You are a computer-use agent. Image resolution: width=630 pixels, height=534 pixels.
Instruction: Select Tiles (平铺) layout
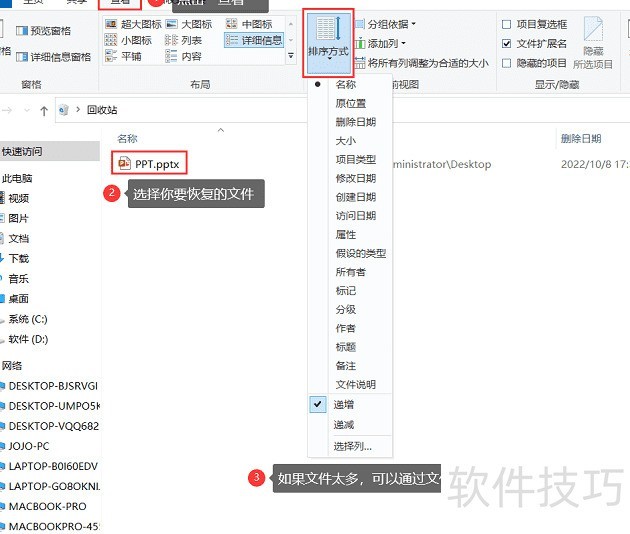(123, 56)
